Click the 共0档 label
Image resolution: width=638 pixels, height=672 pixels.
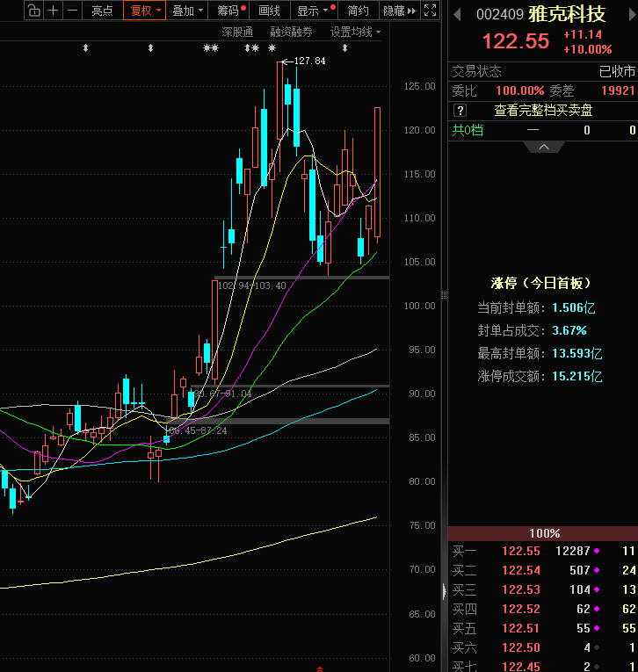468,130
